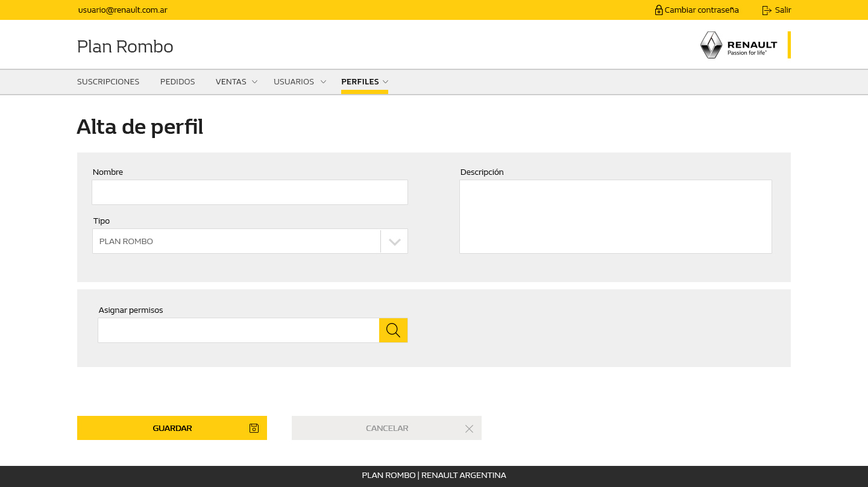Expand the Ventas menu chevron

coord(254,81)
